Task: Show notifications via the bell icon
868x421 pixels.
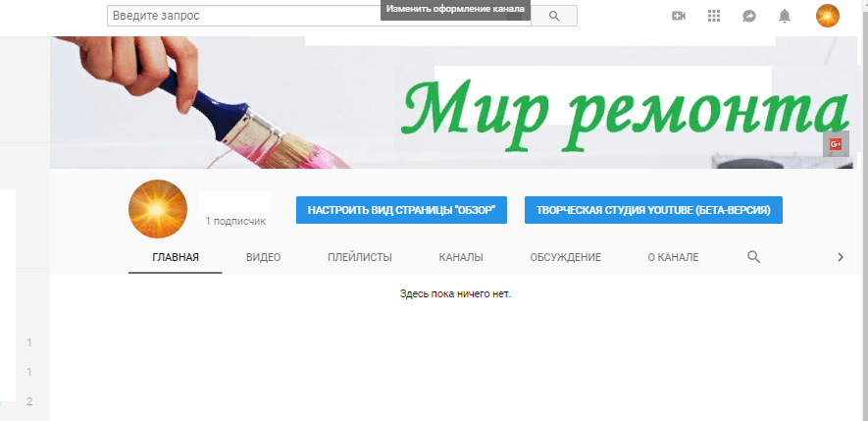Action: (785, 16)
